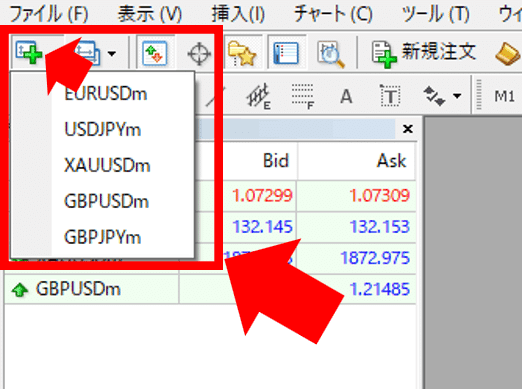Toggle the Market Watch window icon

point(155,53)
